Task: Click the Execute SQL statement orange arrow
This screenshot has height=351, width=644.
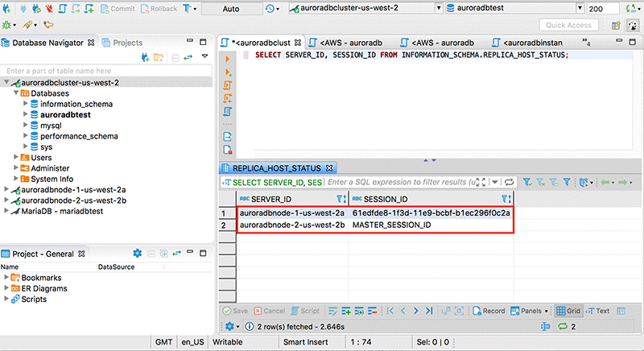Action: pyautogui.click(x=228, y=59)
